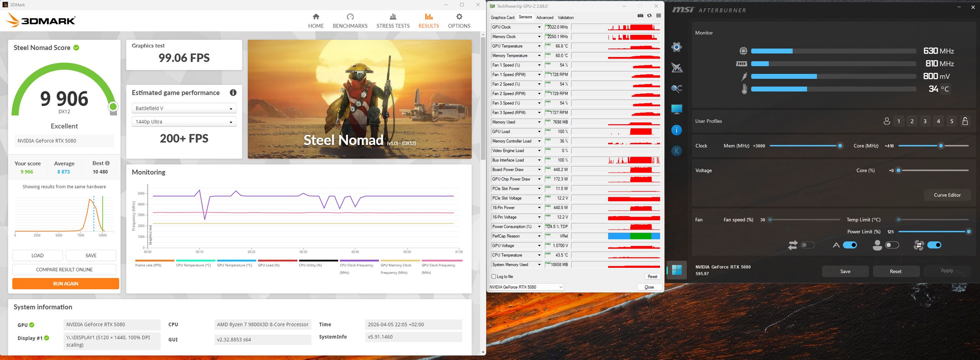Click the GPU-Z refresh icon
This screenshot has height=360, width=980.
(x=649, y=16)
